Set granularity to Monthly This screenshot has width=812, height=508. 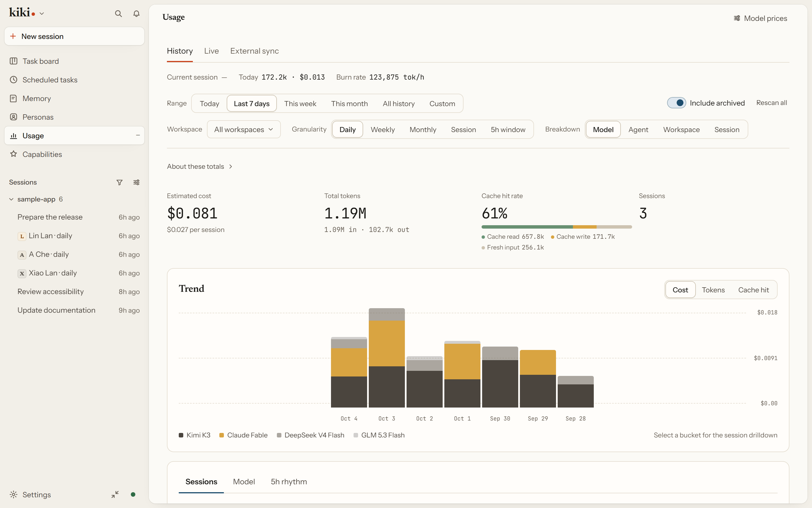pyautogui.click(x=423, y=129)
